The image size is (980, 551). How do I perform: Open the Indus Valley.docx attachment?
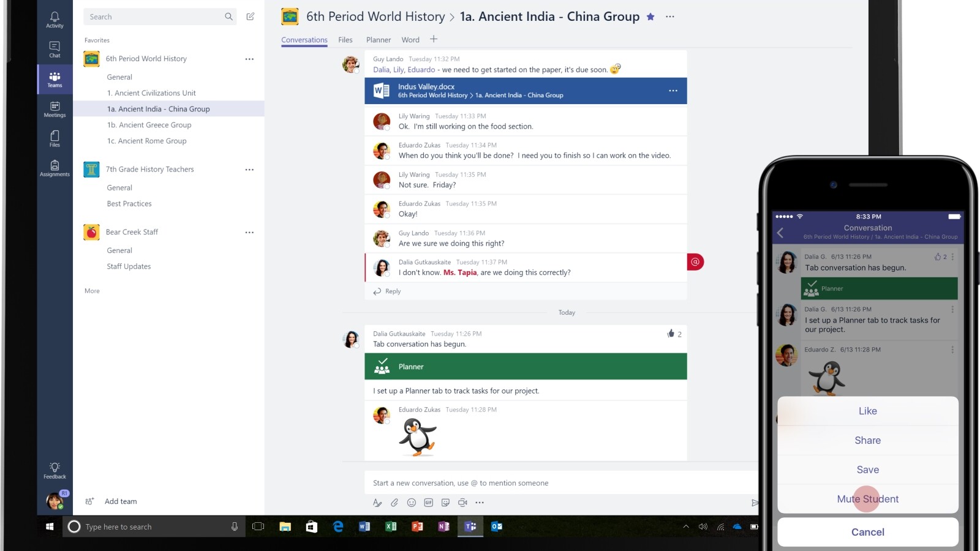pyautogui.click(x=526, y=91)
